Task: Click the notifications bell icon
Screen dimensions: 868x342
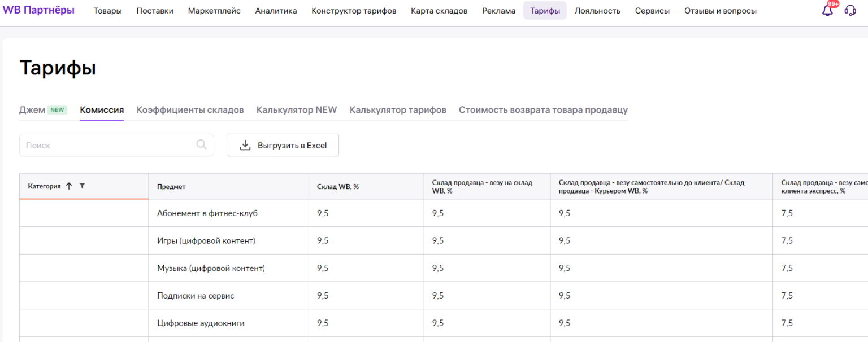Action: click(x=827, y=11)
